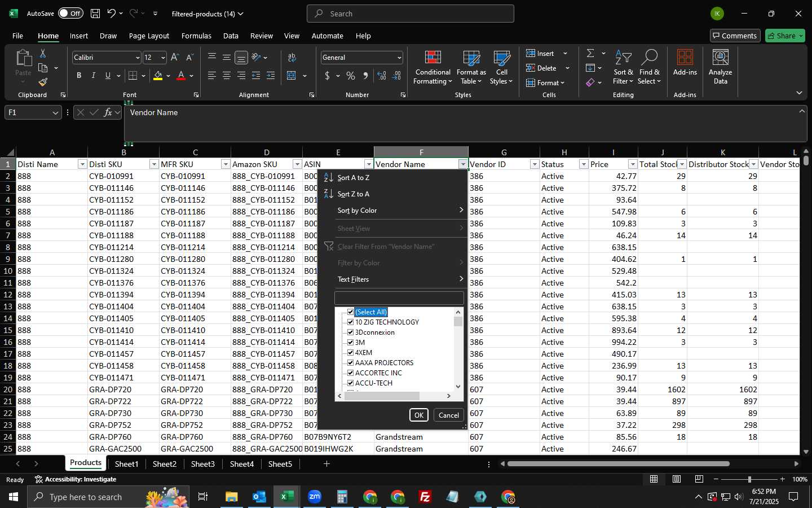Open Find & Select tool
The height and width of the screenshot is (508, 812).
coord(649,68)
